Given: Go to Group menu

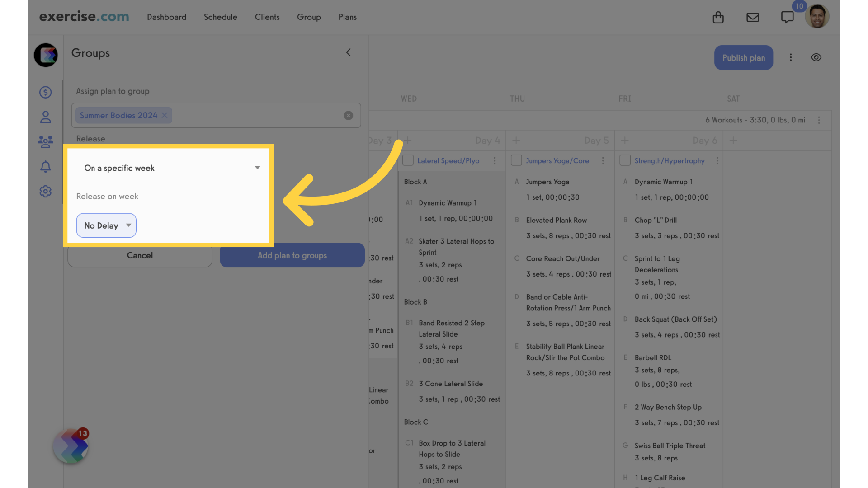Looking at the screenshot, I should pyautogui.click(x=309, y=17).
